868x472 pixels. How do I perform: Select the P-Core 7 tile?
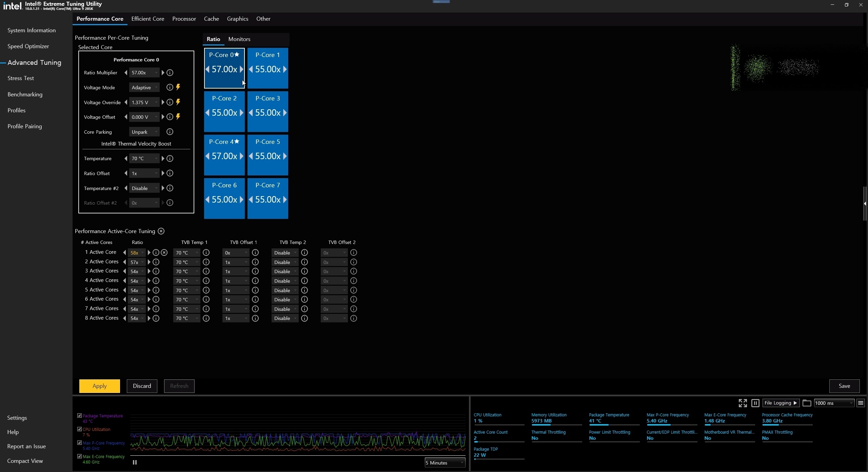(x=268, y=199)
